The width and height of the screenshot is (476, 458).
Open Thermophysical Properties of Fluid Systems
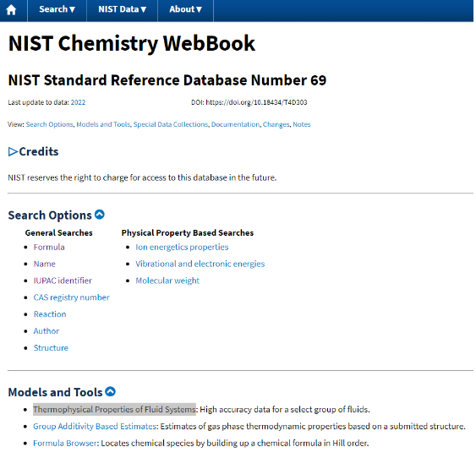115,410
